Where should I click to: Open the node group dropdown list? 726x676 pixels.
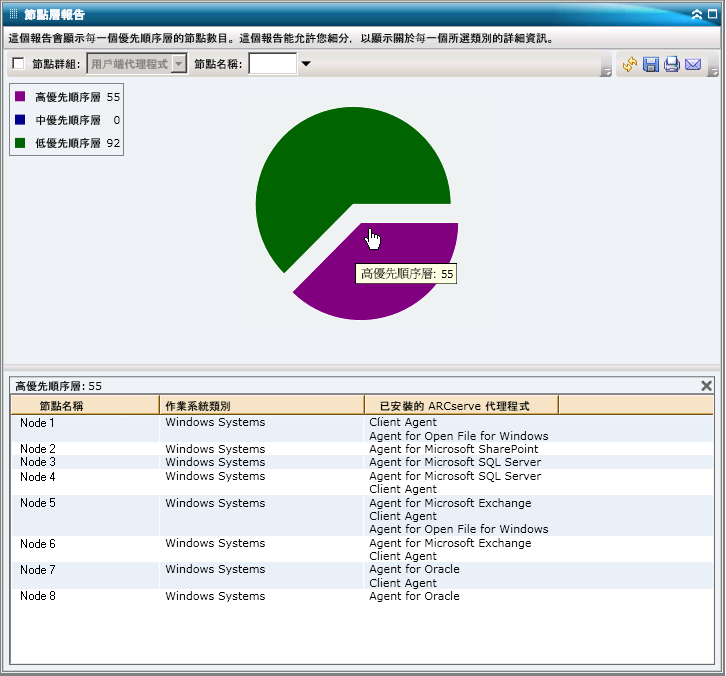[179, 64]
